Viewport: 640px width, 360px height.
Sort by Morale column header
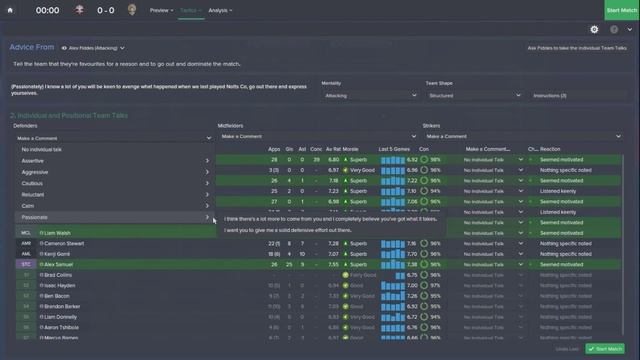click(x=350, y=149)
